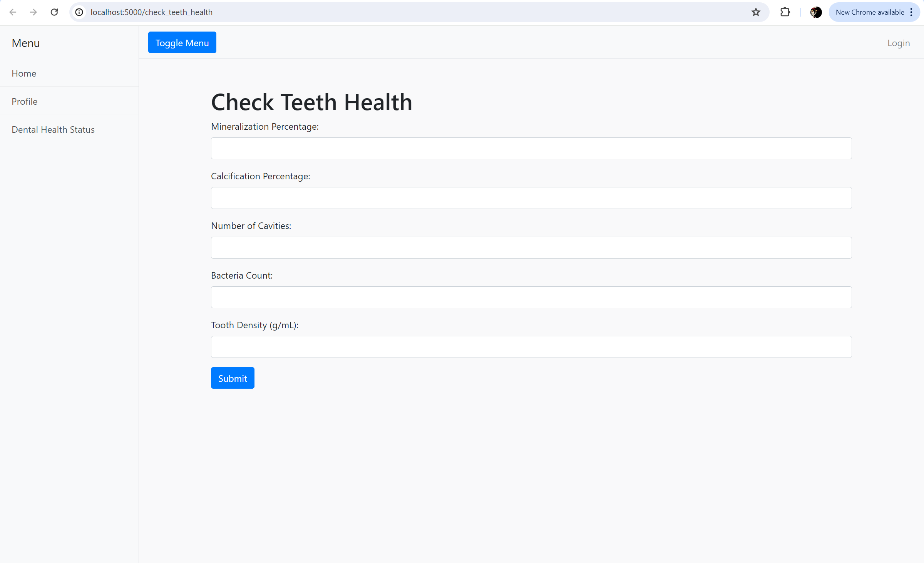Viewport: 924px width, 563px height.
Task: Click into Calcification Percentage input
Action: pyautogui.click(x=531, y=198)
